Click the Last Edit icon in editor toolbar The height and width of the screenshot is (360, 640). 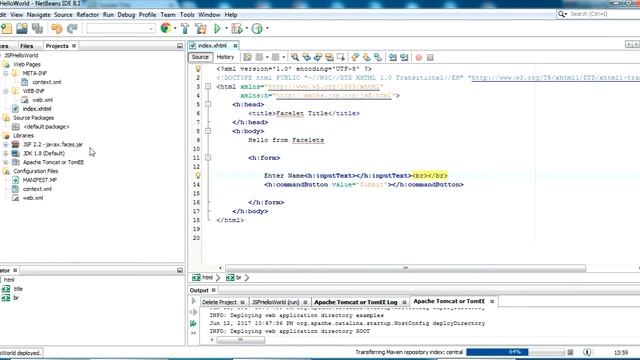tap(247, 57)
